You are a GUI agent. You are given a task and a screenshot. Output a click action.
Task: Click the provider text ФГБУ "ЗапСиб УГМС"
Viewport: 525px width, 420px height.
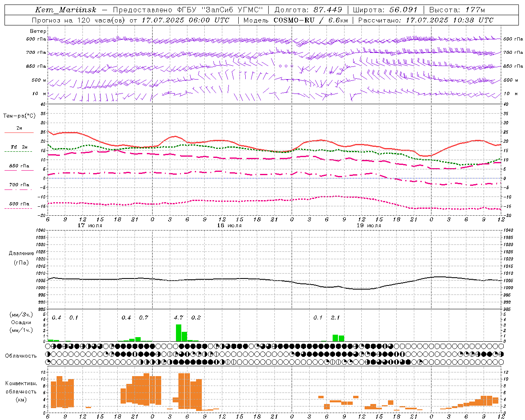221,10
